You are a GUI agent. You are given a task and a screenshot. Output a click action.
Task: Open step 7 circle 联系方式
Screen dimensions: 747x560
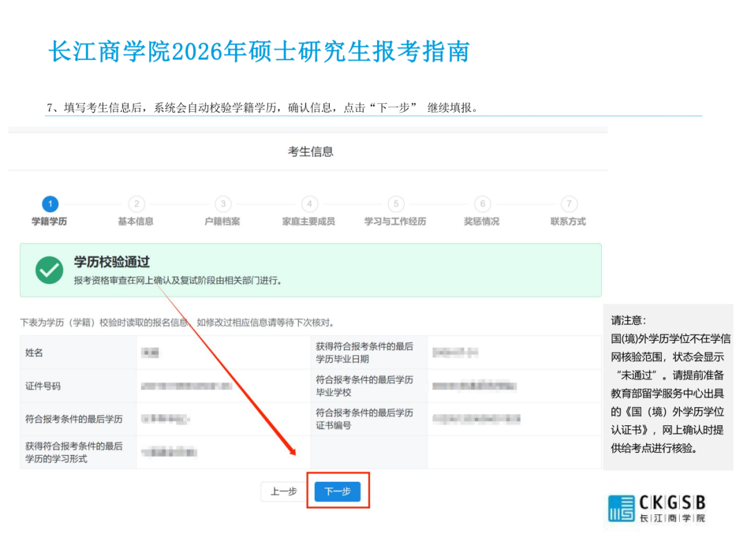569,204
